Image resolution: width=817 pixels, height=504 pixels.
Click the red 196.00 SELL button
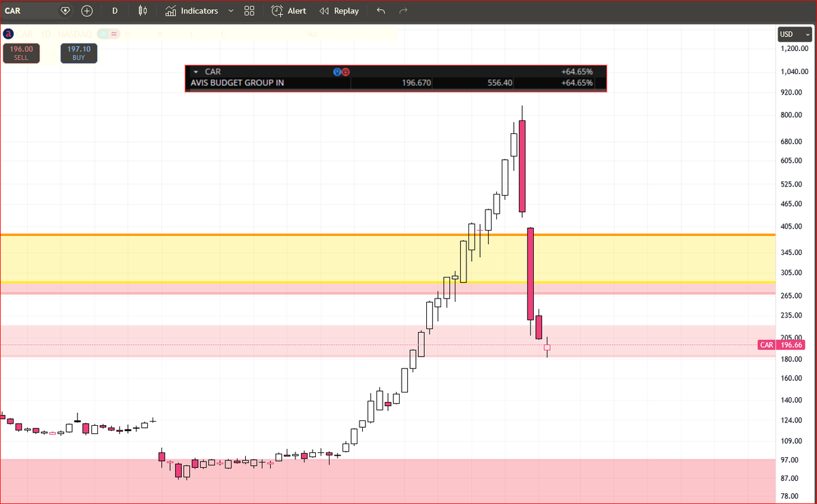tap(21, 53)
